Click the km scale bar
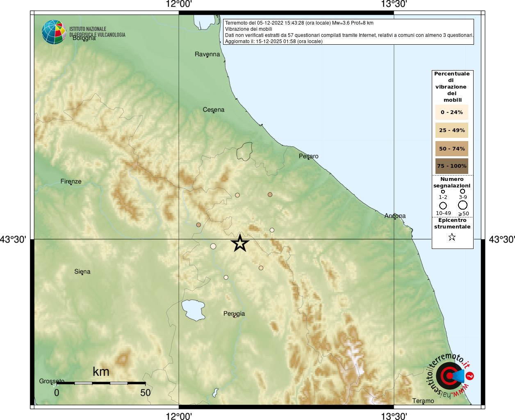This screenshot has width=515, height=420. (101, 383)
